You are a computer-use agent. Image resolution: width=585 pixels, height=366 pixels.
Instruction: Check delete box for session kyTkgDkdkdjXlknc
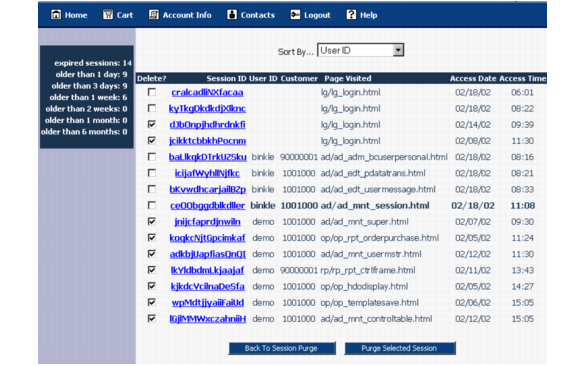click(152, 108)
